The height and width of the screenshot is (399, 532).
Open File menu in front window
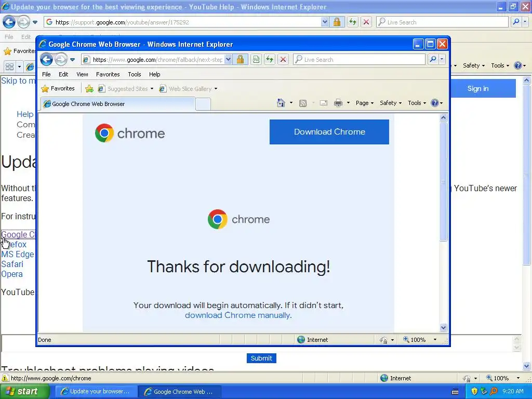pyautogui.click(x=46, y=74)
